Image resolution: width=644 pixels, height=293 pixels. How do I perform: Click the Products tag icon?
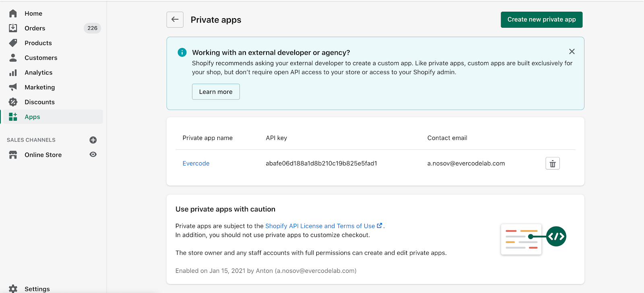pos(13,43)
